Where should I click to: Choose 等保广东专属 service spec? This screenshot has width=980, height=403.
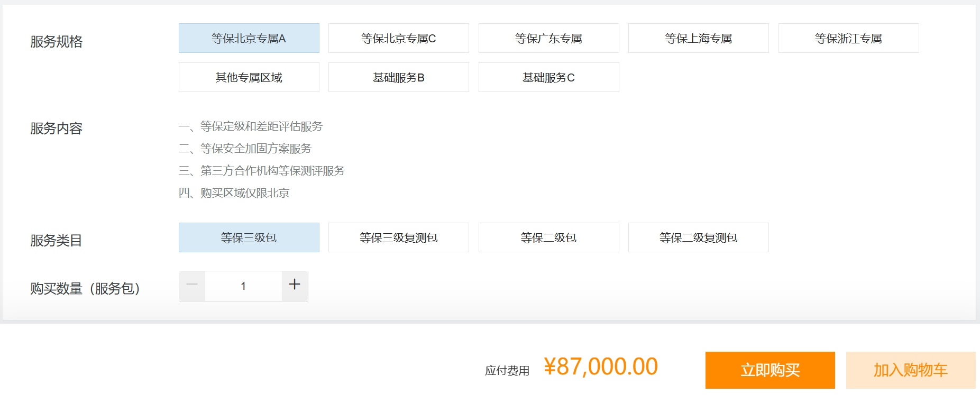(x=549, y=38)
